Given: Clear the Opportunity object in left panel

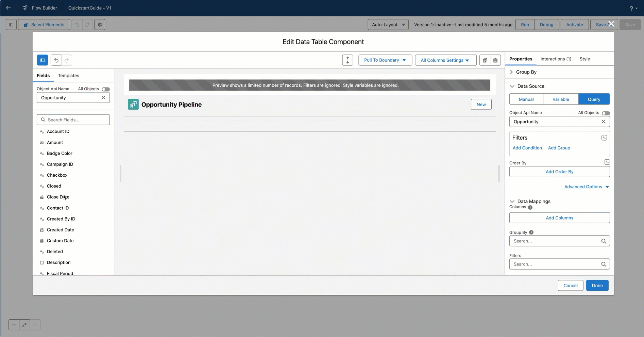Looking at the screenshot, I should pos(103,98).
